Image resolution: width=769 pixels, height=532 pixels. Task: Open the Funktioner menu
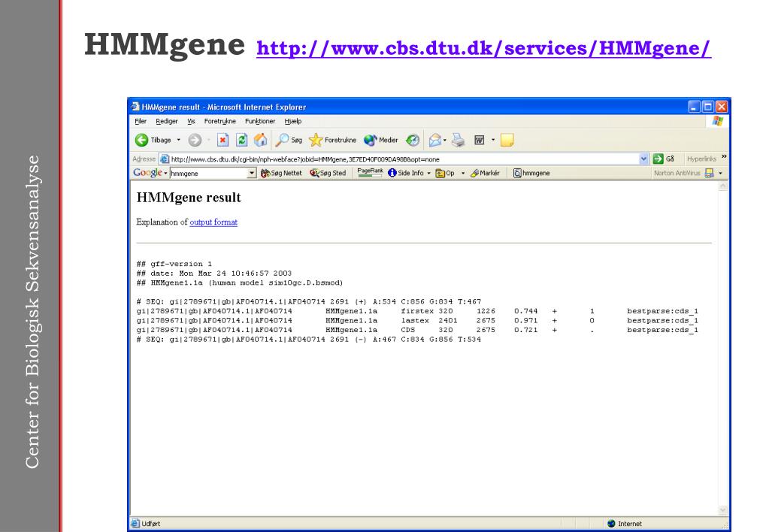click(x=260, y=121)
